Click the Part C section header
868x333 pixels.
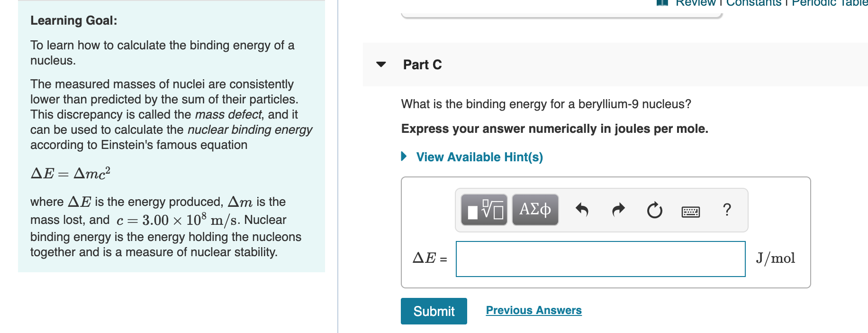[x=421, y=65]
